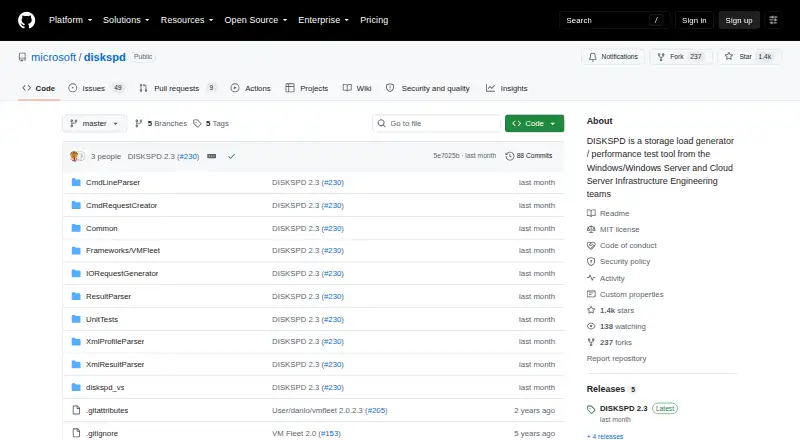Click the Notifications bell button
This screenshot has width=800, height=440.
[x=613, y=57]
